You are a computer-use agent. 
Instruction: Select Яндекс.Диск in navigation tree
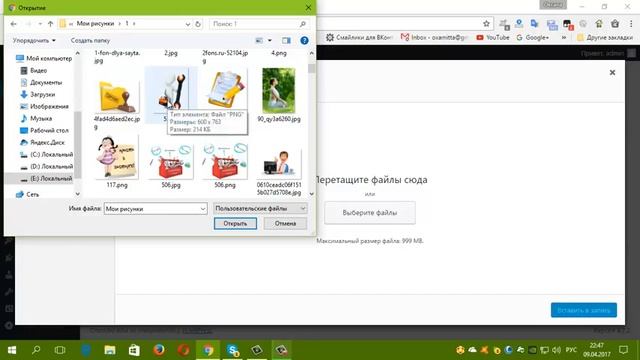tap(42, 142)
